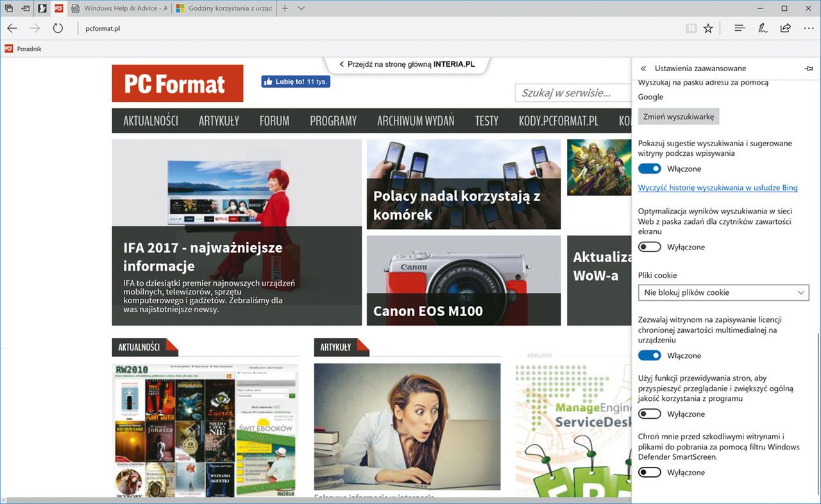Click the forward navigation arrow
821x504 pixels.
[35, 28]
